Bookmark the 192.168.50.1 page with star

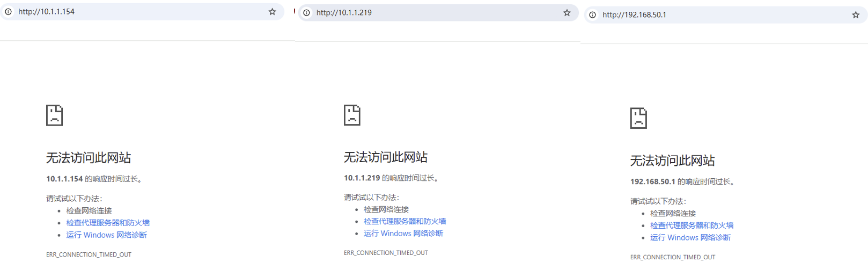856,15
